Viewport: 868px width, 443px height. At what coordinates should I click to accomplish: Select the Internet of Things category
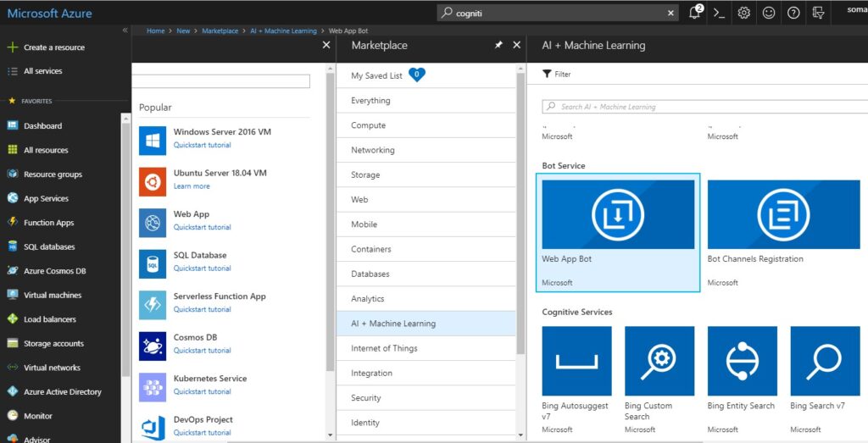click(426, 348)
